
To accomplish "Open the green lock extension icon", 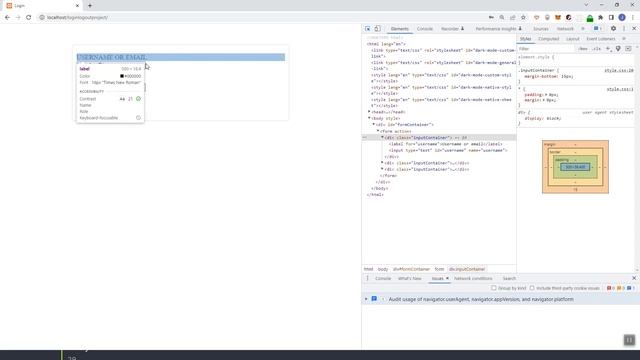I will pos(590,18).
